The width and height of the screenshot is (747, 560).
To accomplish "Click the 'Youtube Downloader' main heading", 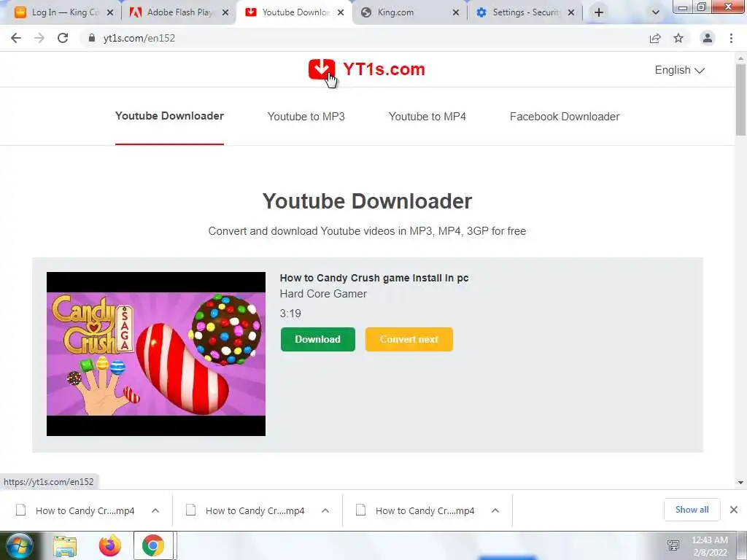I will [368, 201].
